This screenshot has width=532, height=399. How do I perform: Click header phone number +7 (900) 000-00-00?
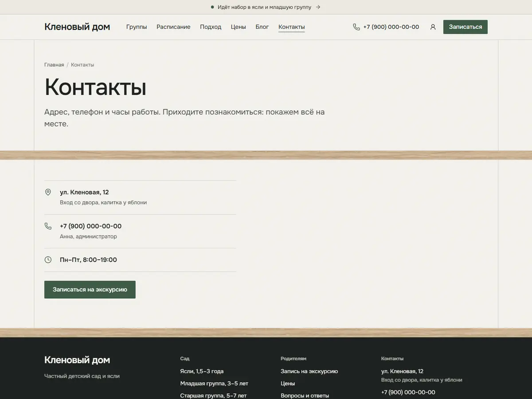[x=391, y=27]
